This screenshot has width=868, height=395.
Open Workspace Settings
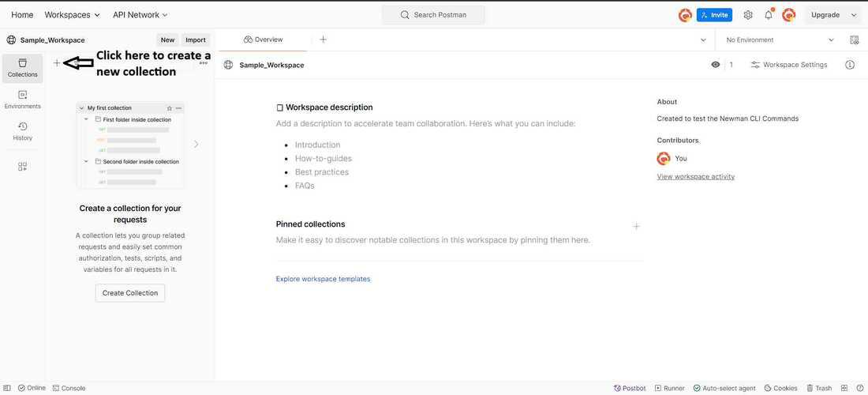coord(789,65)
